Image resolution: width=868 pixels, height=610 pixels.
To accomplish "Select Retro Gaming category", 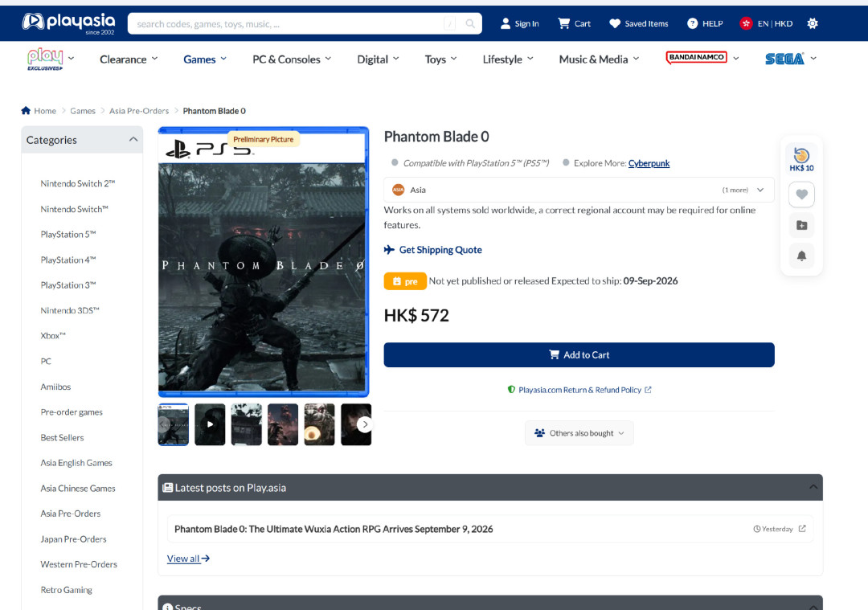I will pyautogui.click(x=67, y=590).
